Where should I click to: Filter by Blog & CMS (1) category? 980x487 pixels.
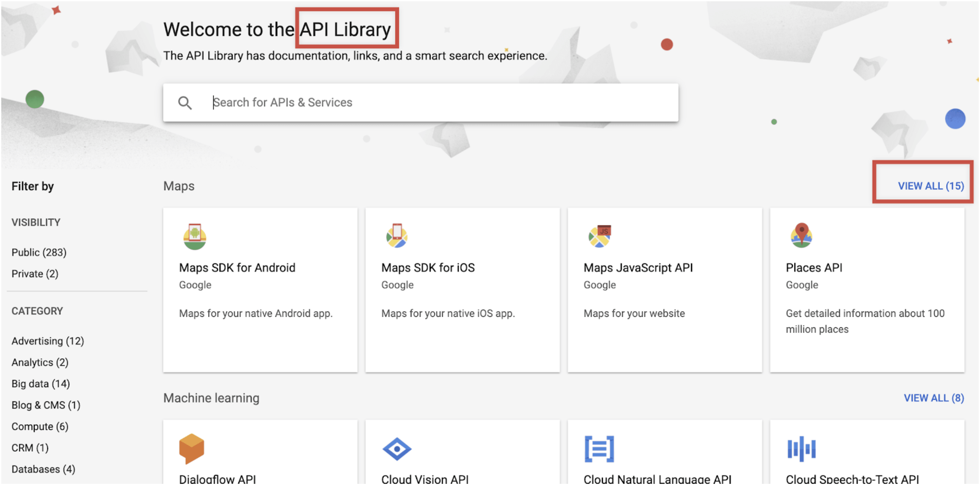[x=46, y=405]
